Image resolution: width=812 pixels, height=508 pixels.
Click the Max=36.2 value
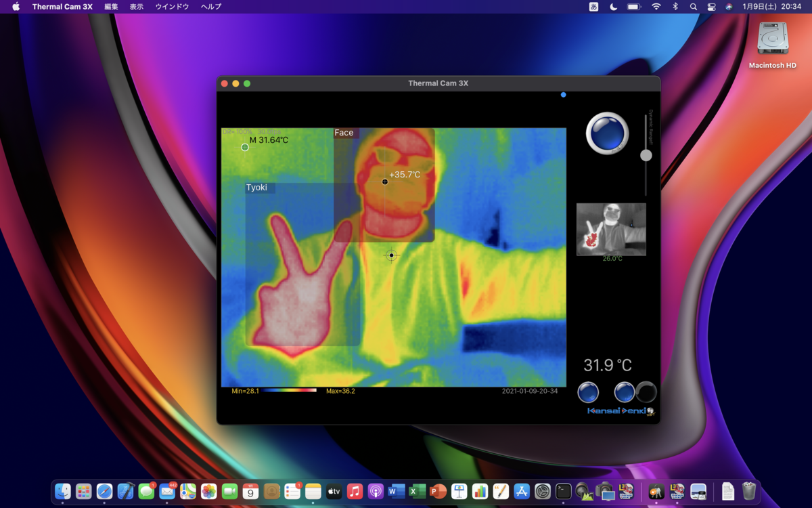340,391
